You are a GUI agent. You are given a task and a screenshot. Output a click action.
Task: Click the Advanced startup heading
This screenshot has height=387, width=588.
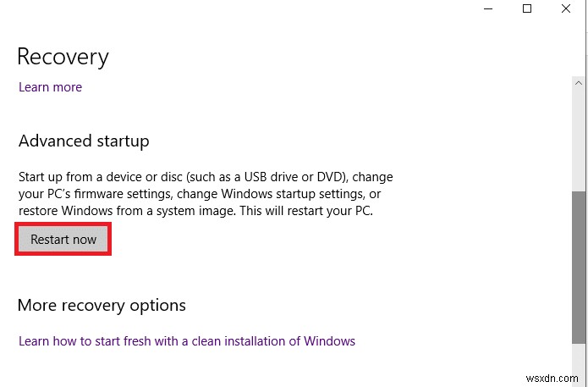click(84, 141)
